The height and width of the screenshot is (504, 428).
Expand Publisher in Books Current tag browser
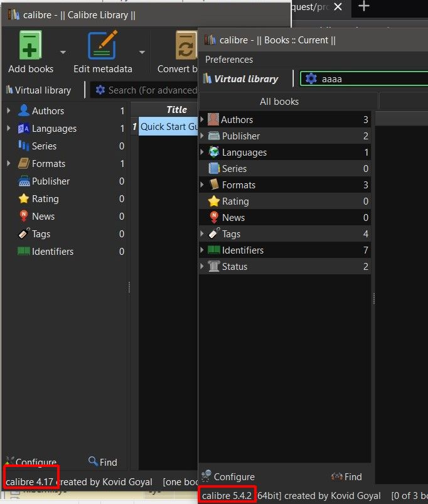[x=202, y=136]
